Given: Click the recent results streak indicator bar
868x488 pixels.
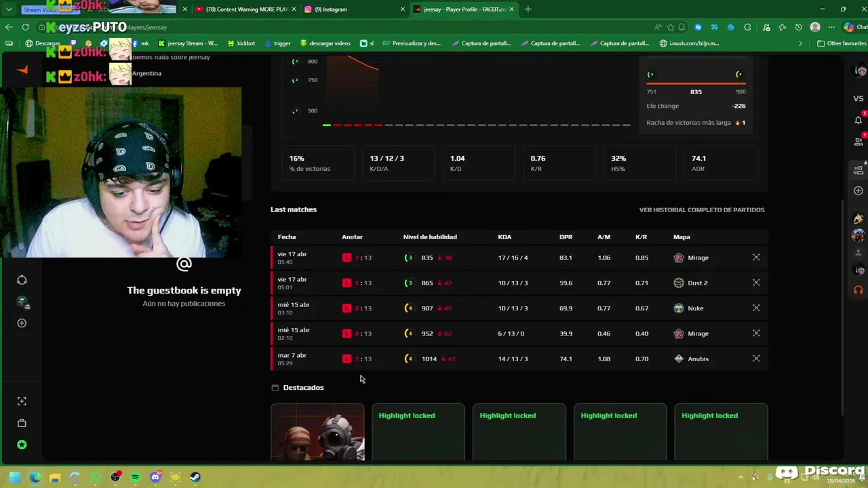Looking at the screenshot, I should click(477, 125).
